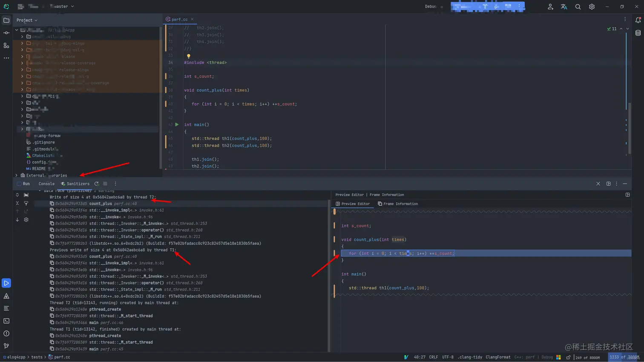Viewport: 644px width, 362px height.
Task: Click the 249 of 8000M memory indicator
Action: pyautogui.click(x=587, y=357)
